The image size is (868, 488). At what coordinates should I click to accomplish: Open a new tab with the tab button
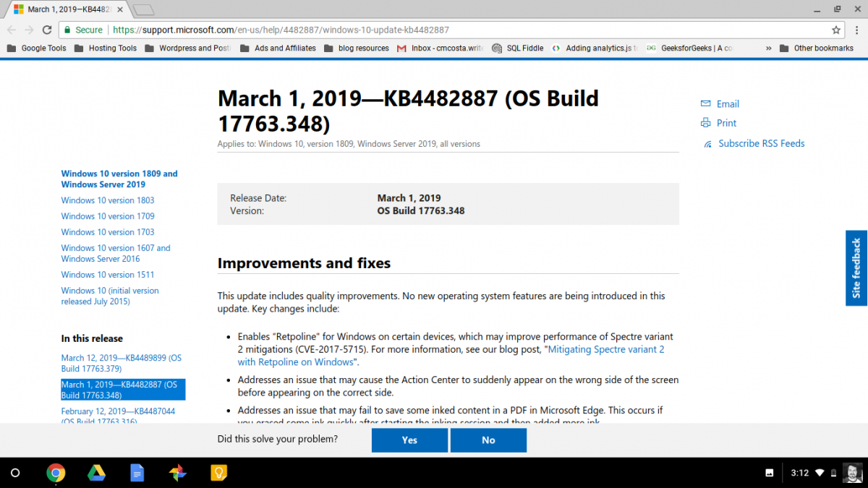[144, 9]
